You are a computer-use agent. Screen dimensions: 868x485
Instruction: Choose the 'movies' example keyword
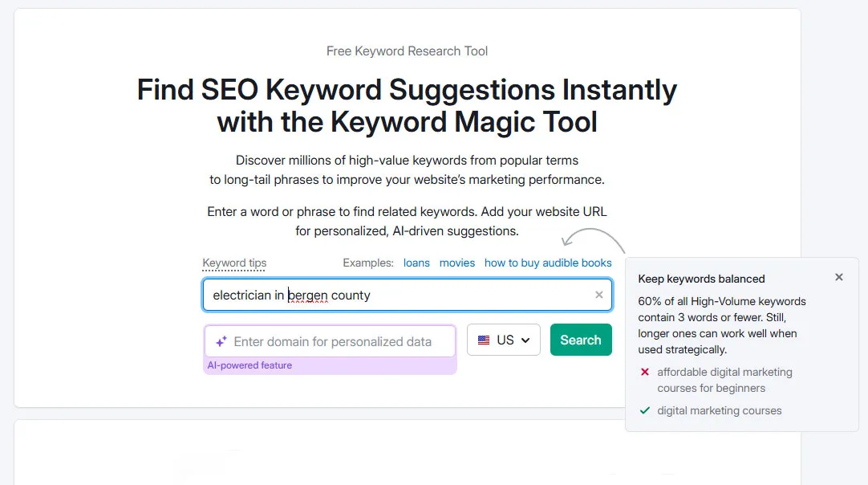pos(457,263)
